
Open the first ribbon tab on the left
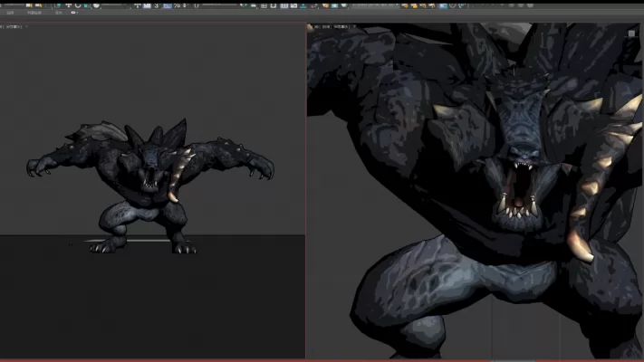pyautogui.click(x=10, y=14)
